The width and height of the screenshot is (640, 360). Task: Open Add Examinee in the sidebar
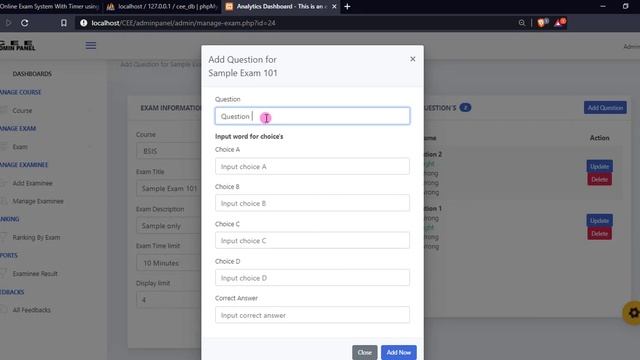click(32, 183)
